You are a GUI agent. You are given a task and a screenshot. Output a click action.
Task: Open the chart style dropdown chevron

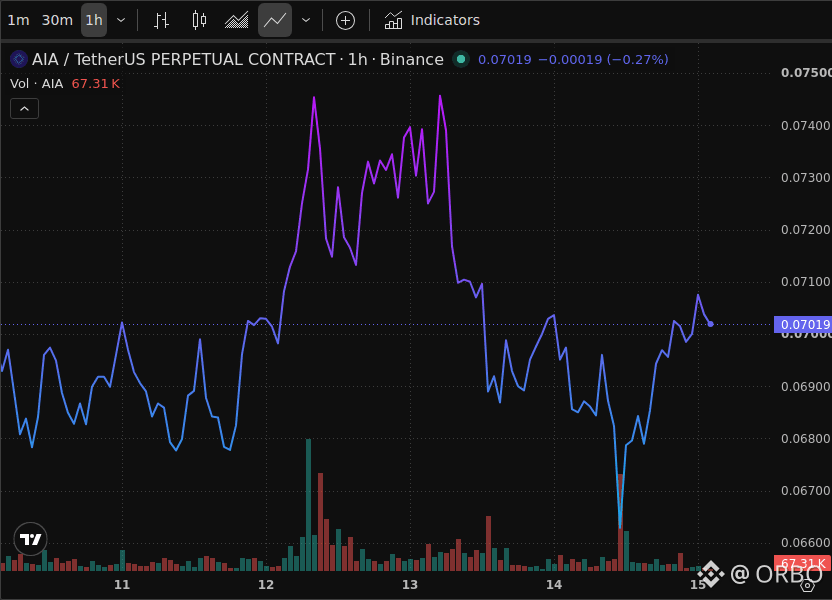306,20
